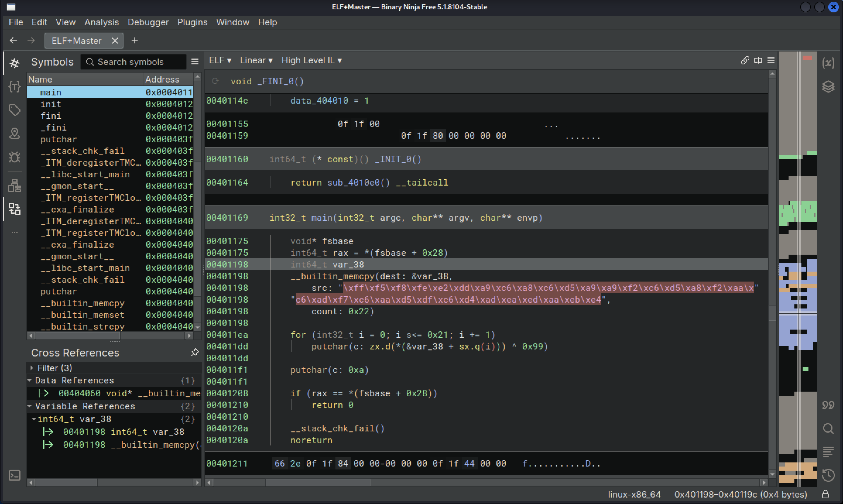Screen dimensions: 843x504
Task: Open the Symbols sidebar icon
Action: 15,63
